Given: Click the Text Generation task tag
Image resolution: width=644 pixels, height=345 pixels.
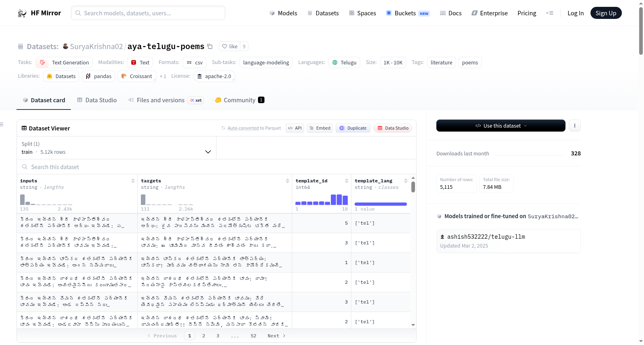Looking at the screenshot, I should tap(64, 62).
